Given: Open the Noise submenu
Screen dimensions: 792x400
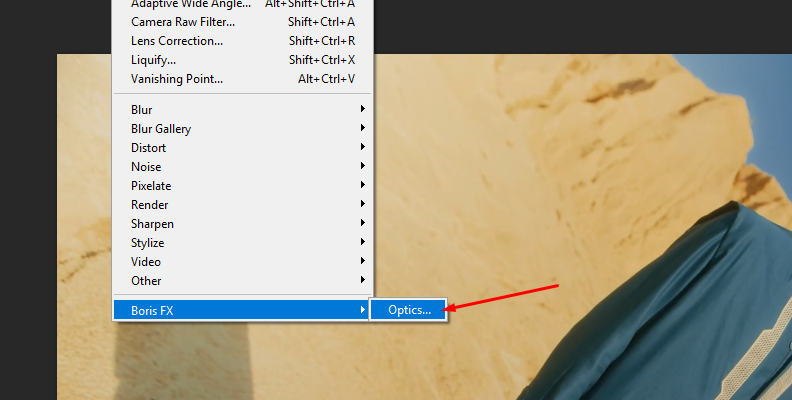Looking at the screenshot, I should click(x=242, y=167).
